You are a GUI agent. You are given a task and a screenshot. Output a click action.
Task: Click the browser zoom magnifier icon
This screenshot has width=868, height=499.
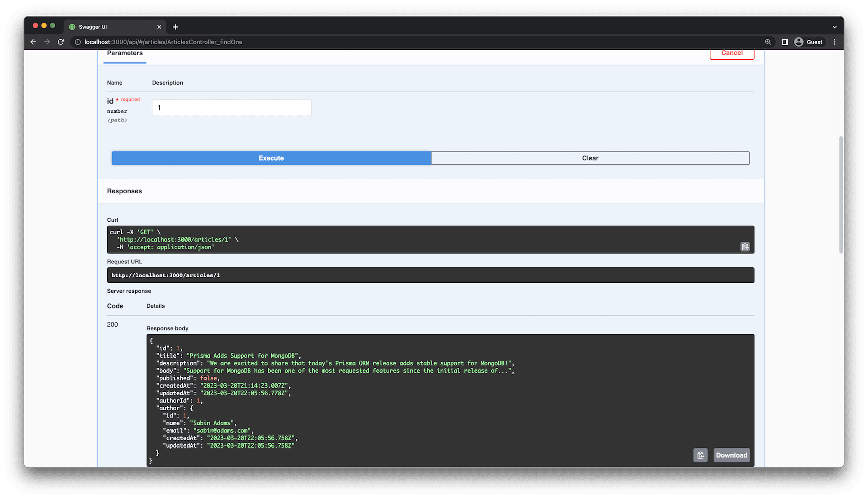coord(768,42)
